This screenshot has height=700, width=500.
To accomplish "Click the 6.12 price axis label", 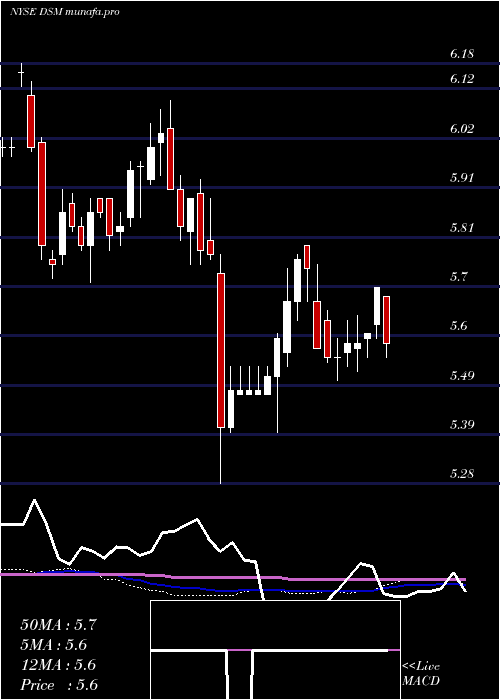I will click(461, 79).
